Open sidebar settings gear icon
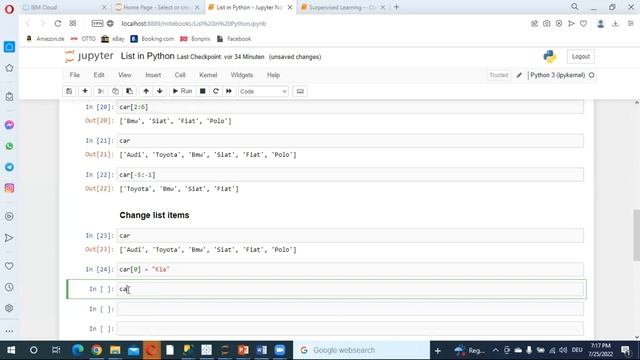Viewport: 640px width, 360px height. 9,308
